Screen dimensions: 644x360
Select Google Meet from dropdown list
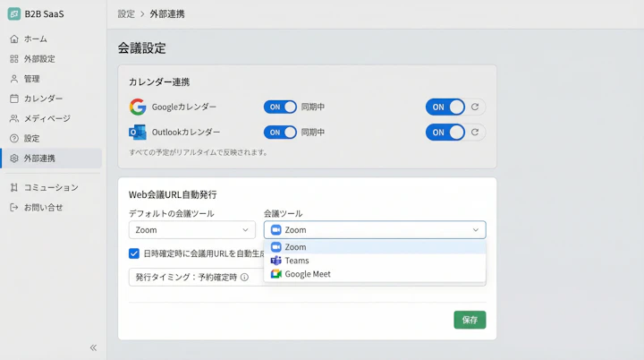(375, 274)
